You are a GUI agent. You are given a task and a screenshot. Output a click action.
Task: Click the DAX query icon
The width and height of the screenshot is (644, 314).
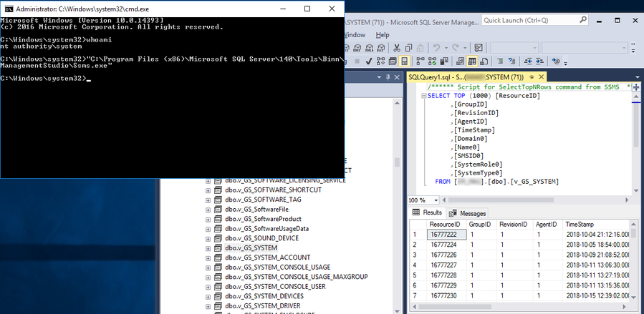380,47
